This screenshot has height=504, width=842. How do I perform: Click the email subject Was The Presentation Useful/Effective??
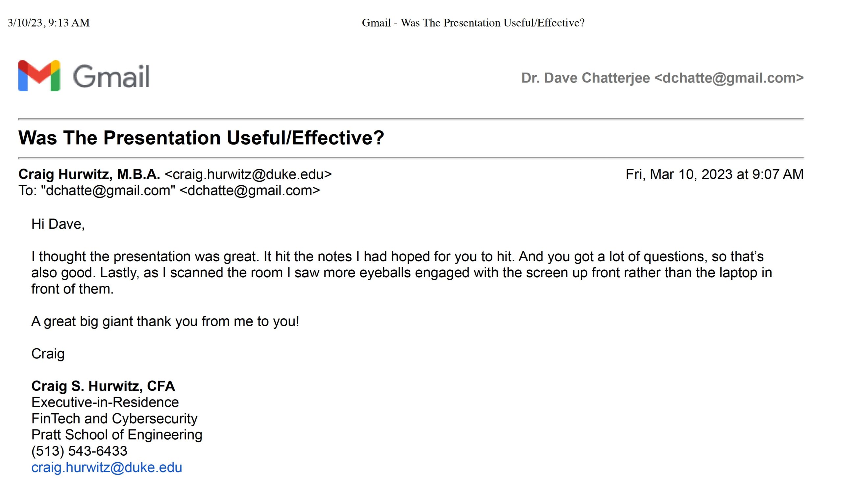click(x=201, y=138)
